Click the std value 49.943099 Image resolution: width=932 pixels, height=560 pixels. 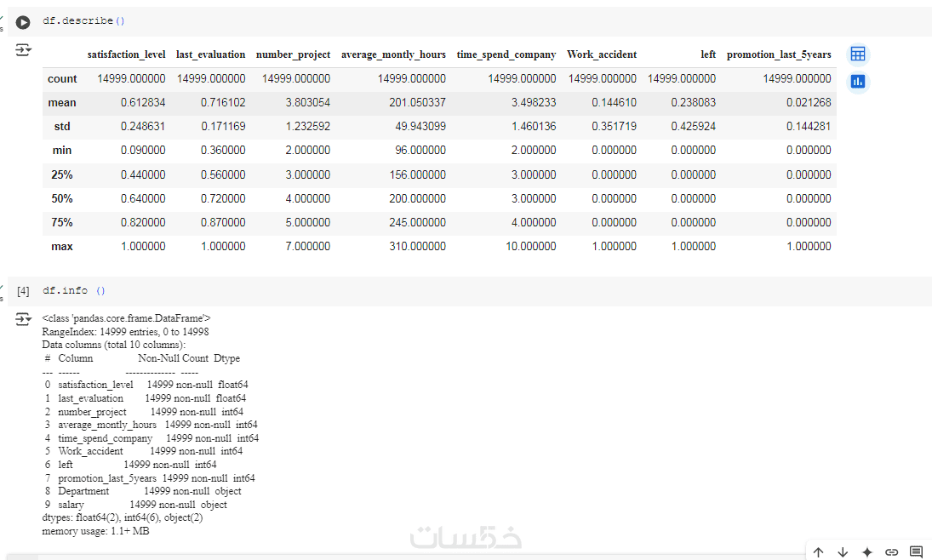pos(420,127)
